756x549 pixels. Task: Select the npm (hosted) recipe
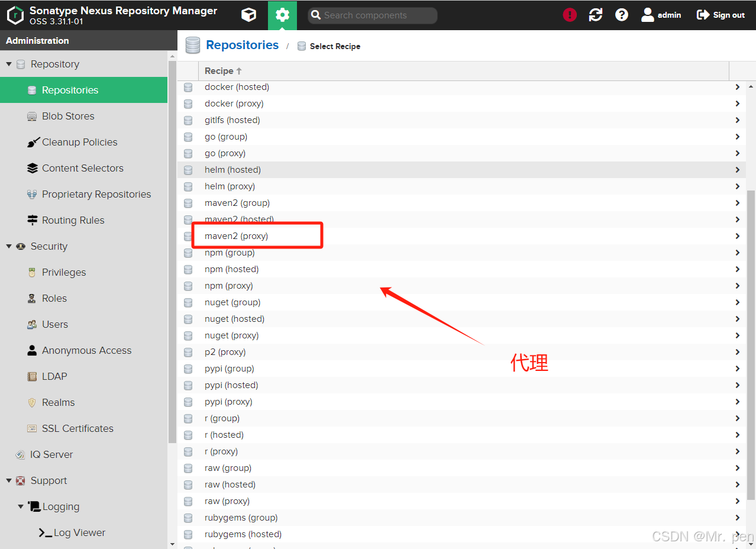[x=462, y=269]
